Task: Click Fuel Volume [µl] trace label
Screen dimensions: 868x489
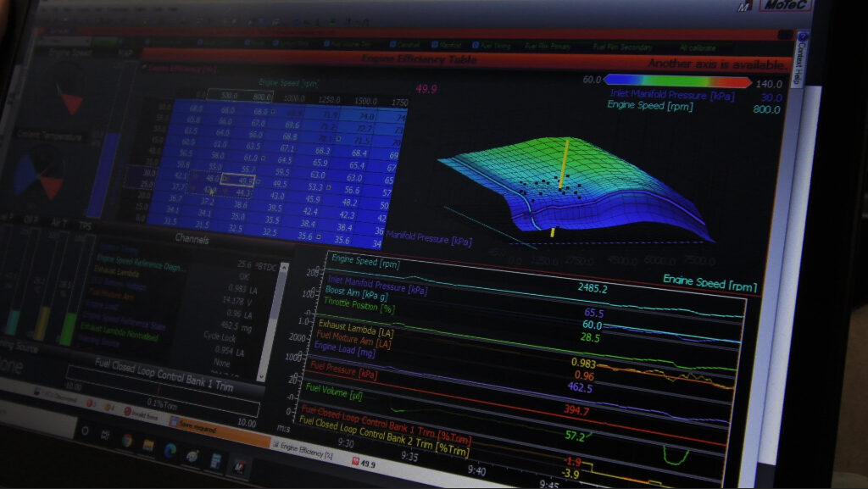Action: (x=334, y=391)
